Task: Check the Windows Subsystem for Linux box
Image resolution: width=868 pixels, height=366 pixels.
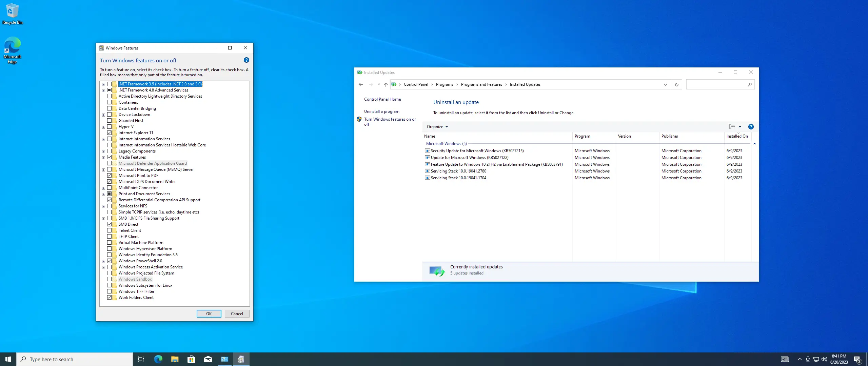Action: [x=109, y=285]
